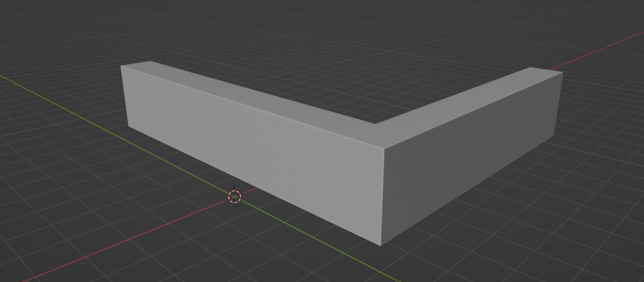Click the top face of the left arm
644x282 pixels.
[250, 96]
